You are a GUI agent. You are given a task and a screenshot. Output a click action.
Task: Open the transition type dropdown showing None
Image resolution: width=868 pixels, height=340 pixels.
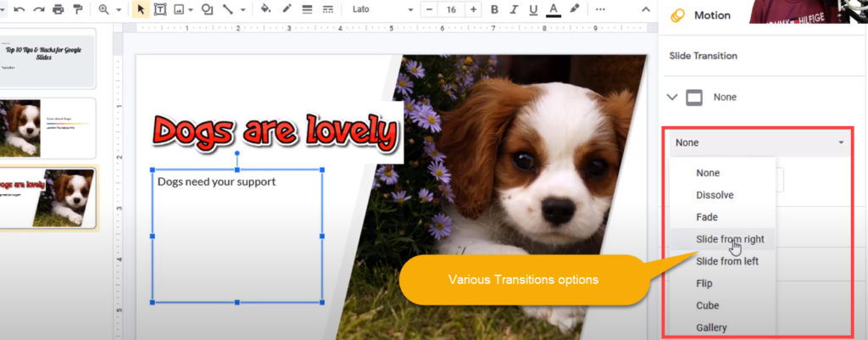pyautogui.click(x=759, y=142)
